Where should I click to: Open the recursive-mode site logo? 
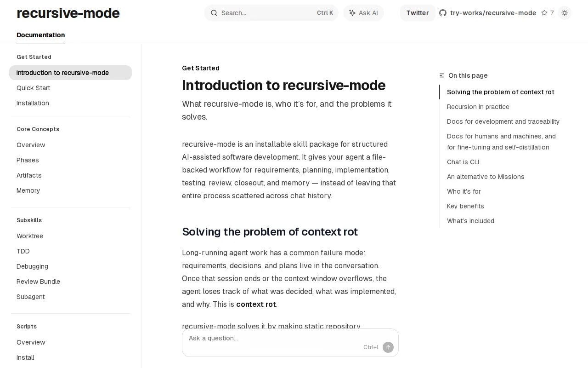click(x=68, y=13)
